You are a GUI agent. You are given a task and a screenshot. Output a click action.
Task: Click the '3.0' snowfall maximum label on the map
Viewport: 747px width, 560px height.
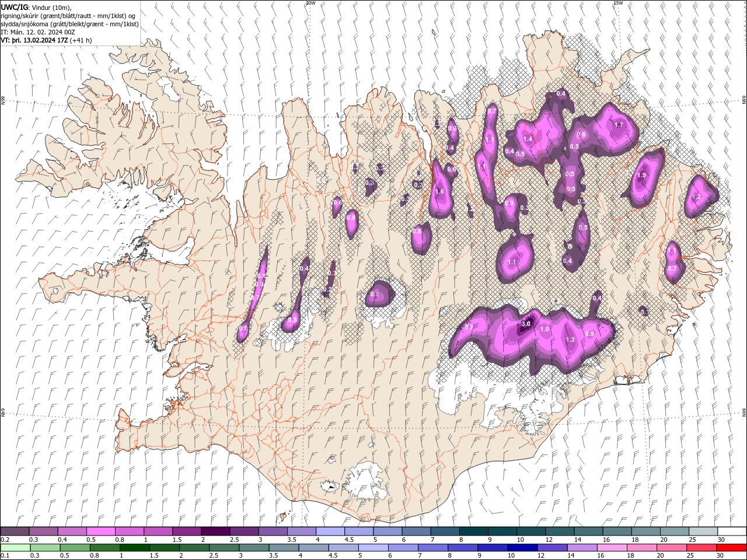click(x=526, y=324)
